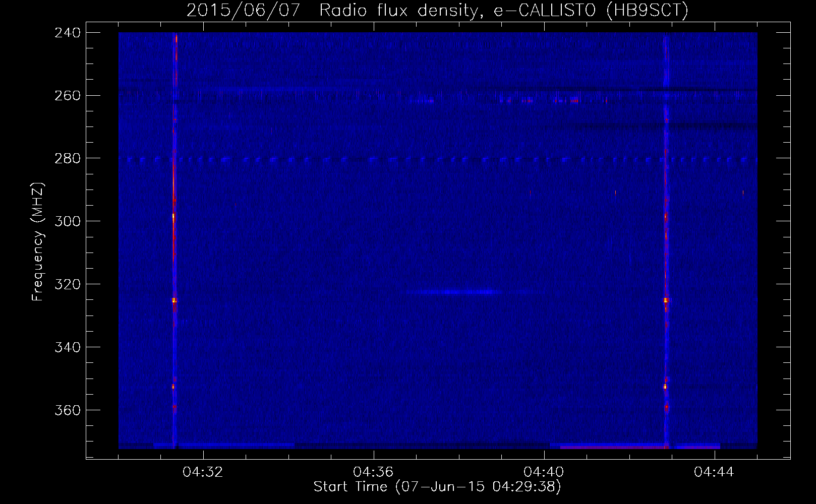Click the plot title '2015/06/07 Radio flux density, e-CALLISTO (HB9SCT)'
816x504 pixels.
(437, 10)
